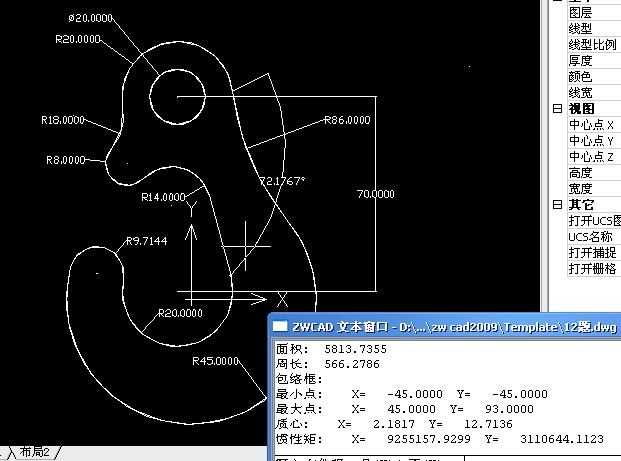Select the 打开捕捉 property row
The height and width of the screenshot is (461, 621).
(x=594, y=253)
